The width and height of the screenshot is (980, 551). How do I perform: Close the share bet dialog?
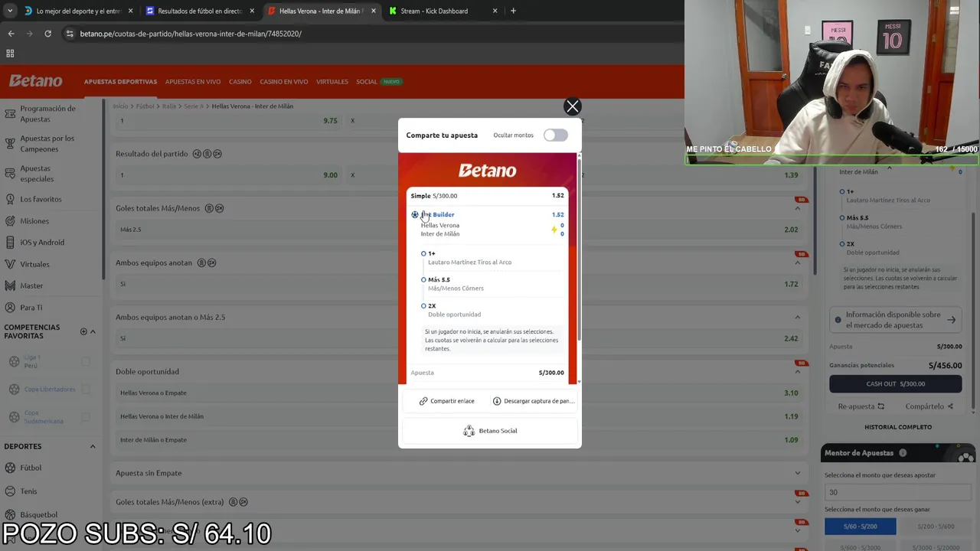pos(572,106)
